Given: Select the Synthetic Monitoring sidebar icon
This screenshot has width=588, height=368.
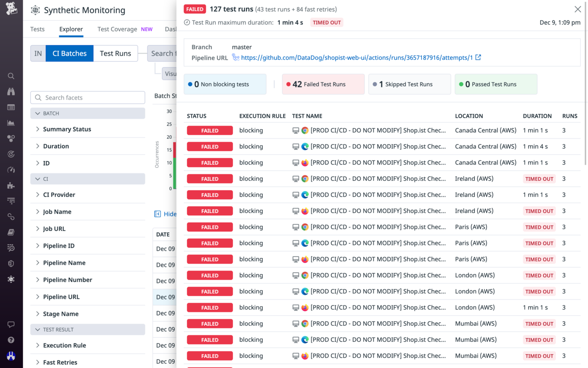Looking at the screenshot, I should click(11, 279).
